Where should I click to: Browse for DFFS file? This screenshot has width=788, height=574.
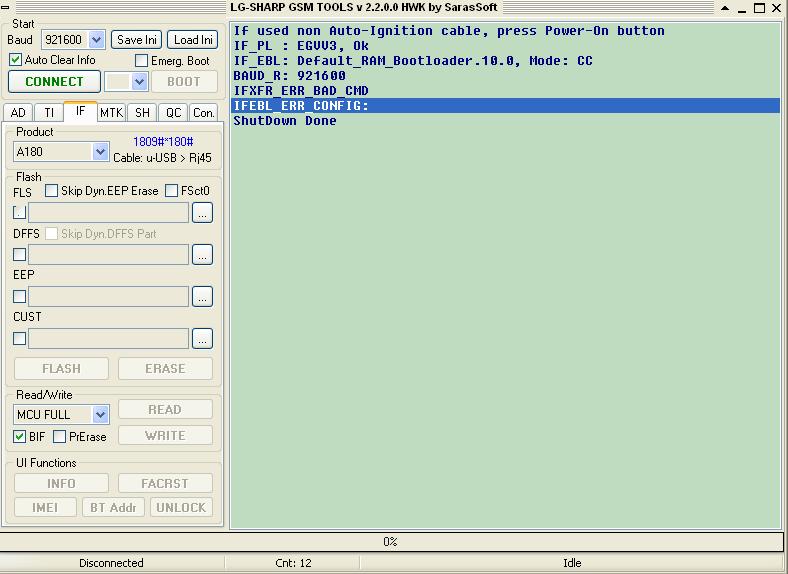coord(203,255)
